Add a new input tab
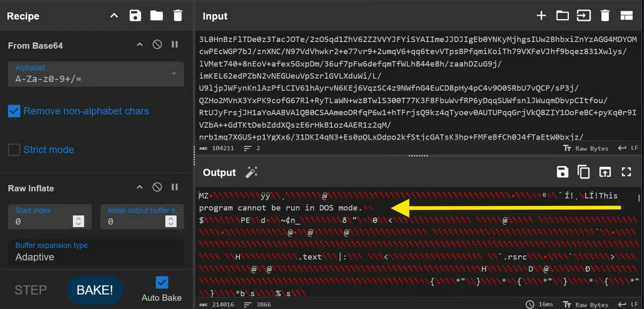 (x=541, y=16)
